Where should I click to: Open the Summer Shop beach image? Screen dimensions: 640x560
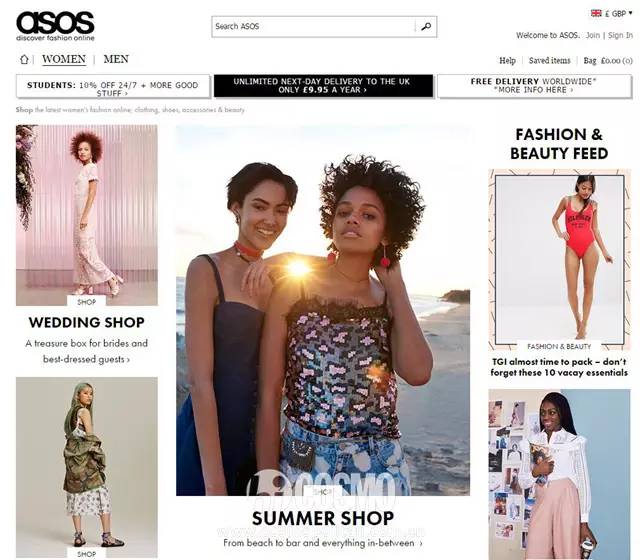coord(323,311)
